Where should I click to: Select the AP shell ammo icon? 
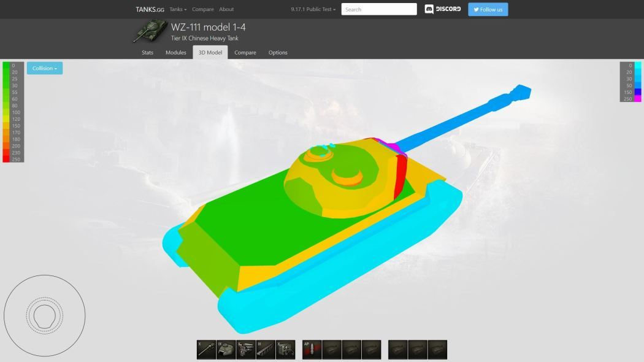[x=312, y=350]
